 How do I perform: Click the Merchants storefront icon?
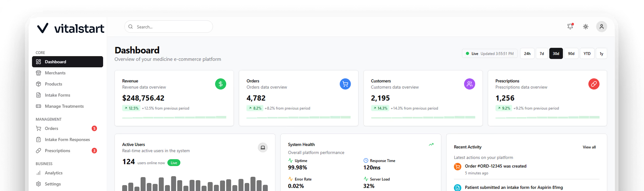tap(38, 73)
